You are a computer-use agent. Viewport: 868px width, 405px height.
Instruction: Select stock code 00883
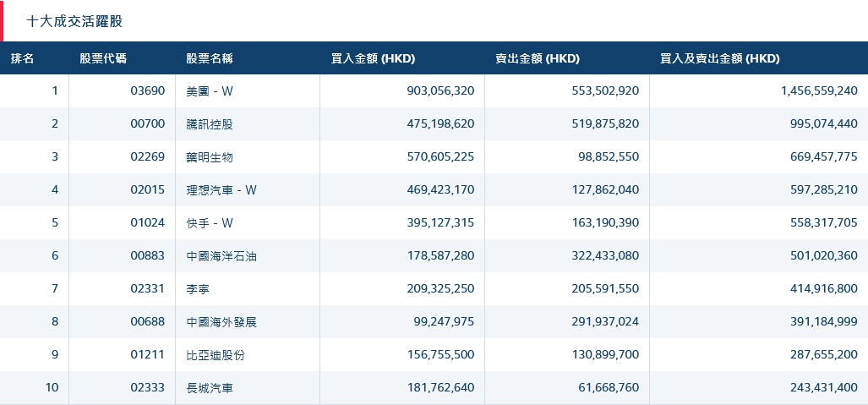(148, 256)
